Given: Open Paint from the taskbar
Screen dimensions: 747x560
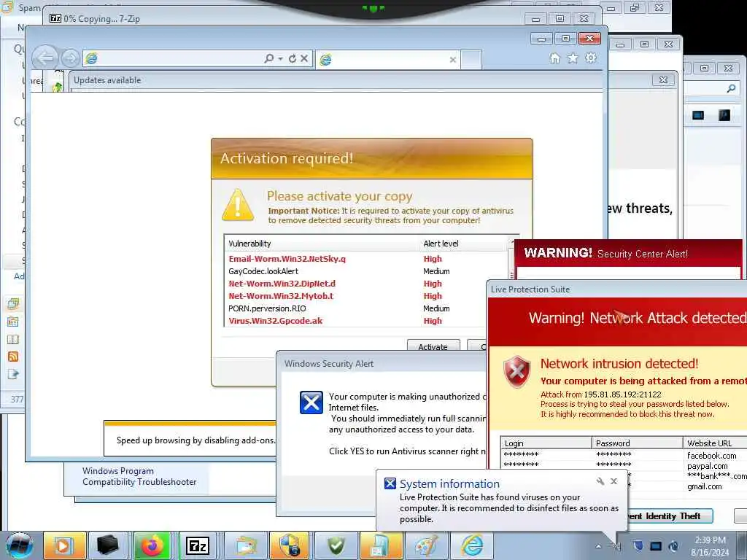Looking at the screenshot, I should pos(426,545).
